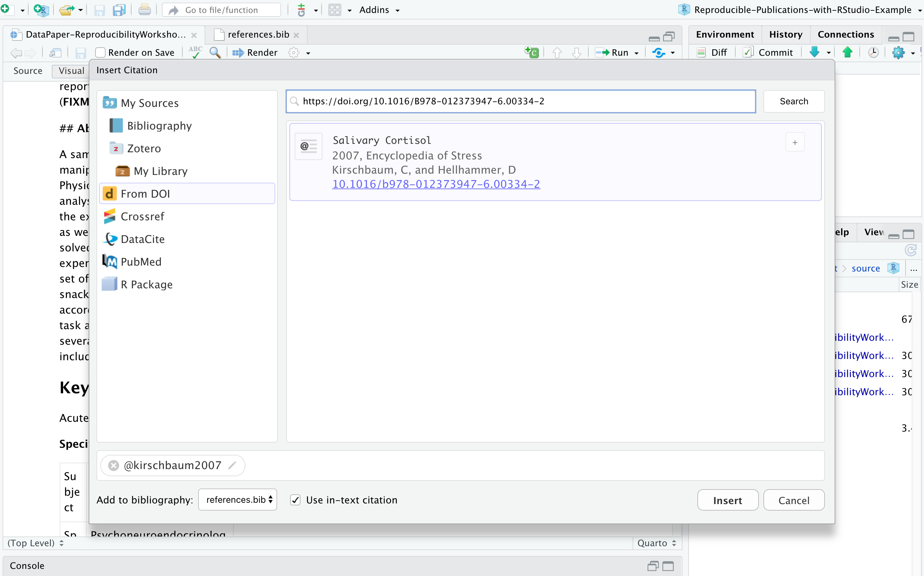Click the Publish icon in editor toolbar
The width and height of the screenshot is (924, 576).
[x=659, y=52]
